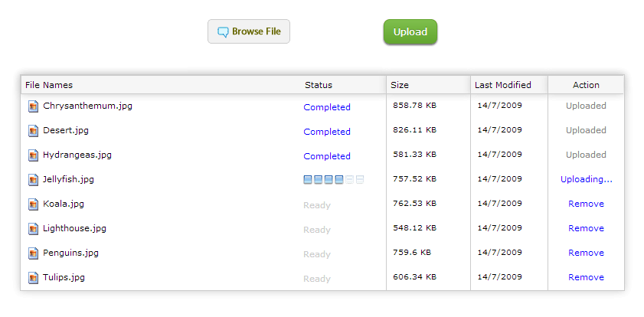Click the Last Modified column header

(x=503, y=85)
